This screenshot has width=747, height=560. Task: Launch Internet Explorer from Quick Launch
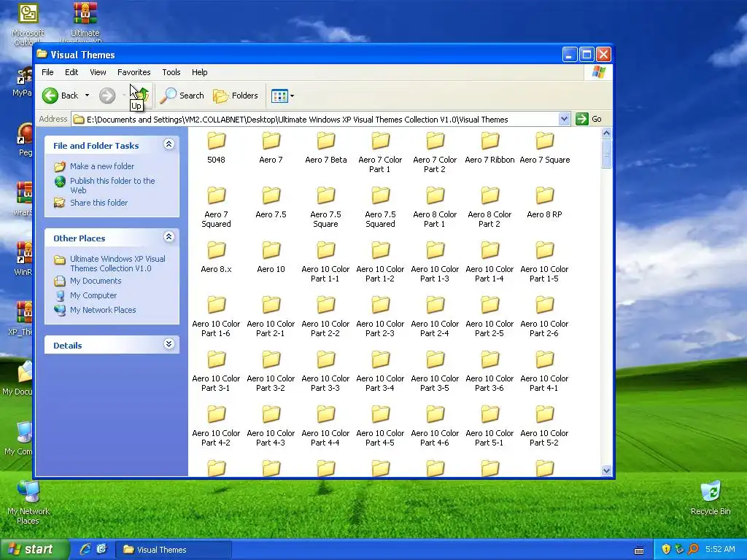[x=85, y=549]
